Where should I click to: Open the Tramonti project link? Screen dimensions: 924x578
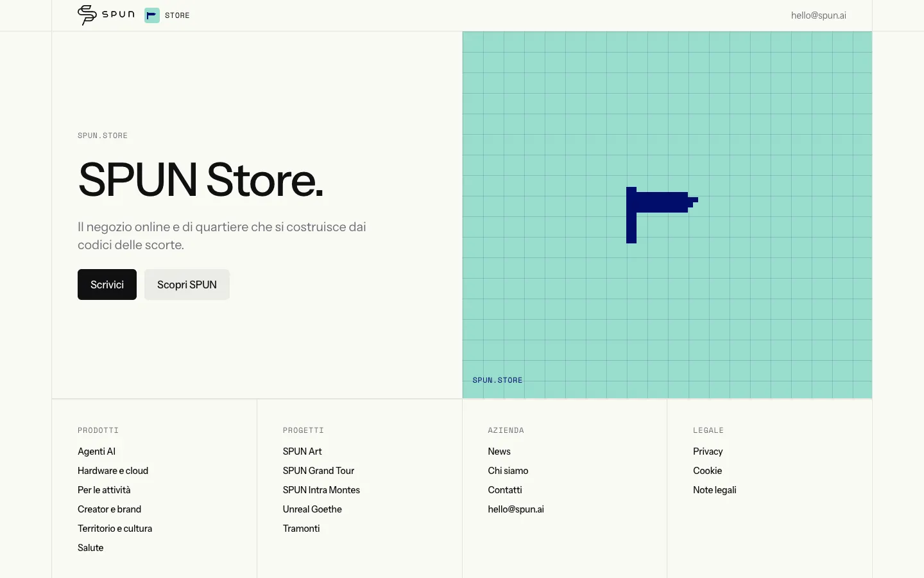pos(301,529)
